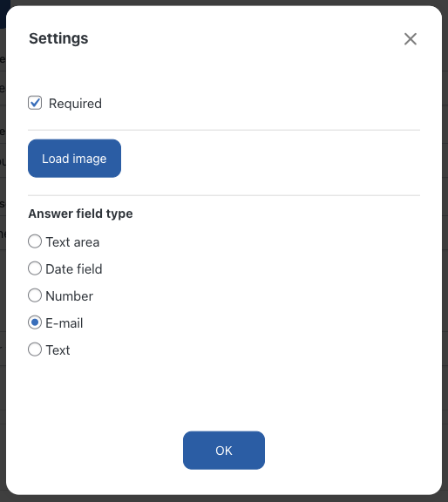Click the Number option label

tap(70, 296)
